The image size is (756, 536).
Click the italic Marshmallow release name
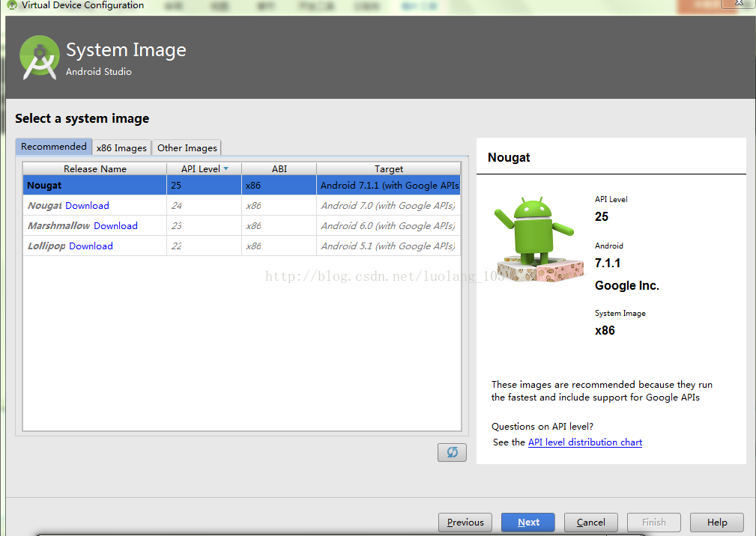[x=59, y=226]
